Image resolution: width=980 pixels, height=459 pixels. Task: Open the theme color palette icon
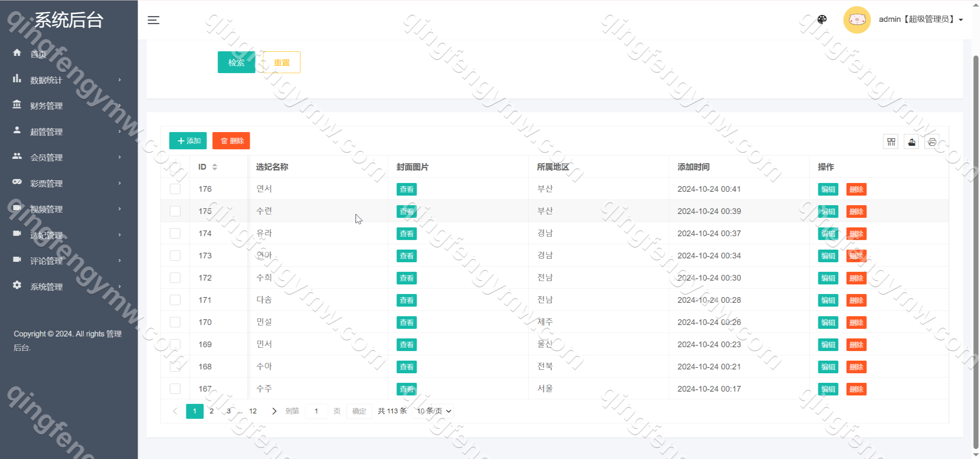click(822, 19)
